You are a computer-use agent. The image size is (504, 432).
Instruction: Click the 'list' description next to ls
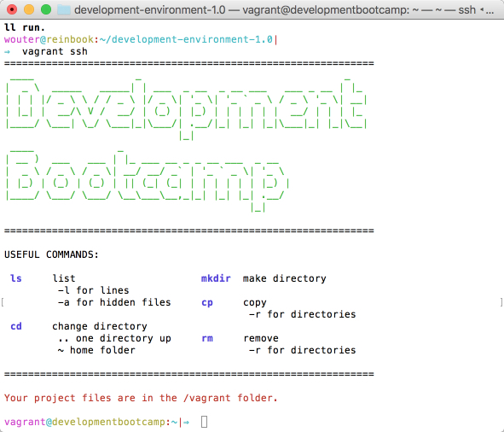pyautogui.click(x=64, y=278)
